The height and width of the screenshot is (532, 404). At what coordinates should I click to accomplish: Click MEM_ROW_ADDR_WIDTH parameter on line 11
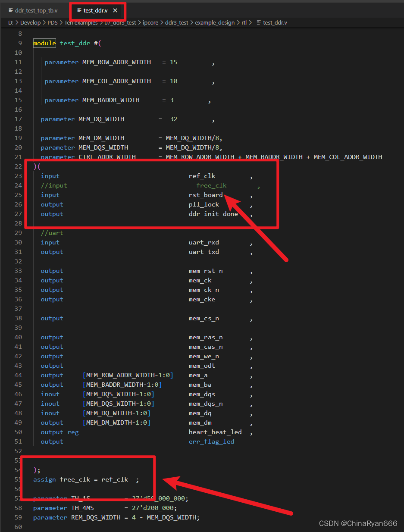pyautogui.click(x=117, y=62)
